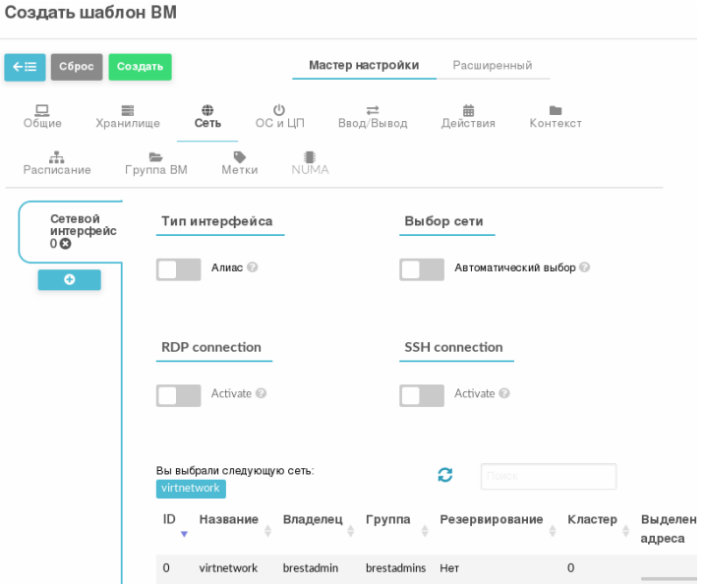Open the Хранилище tab
704x588 pixels.
(x=127, y=117)
